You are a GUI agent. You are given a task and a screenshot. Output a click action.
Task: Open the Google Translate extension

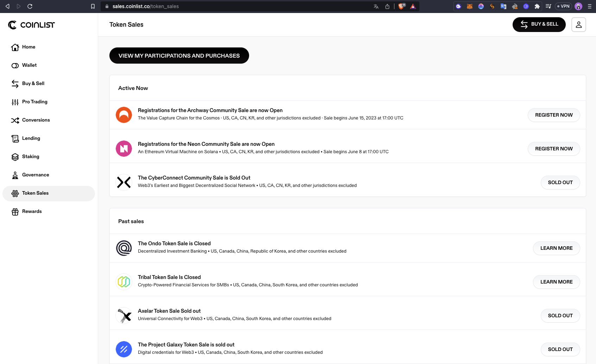pyautogui.click(x=503, y=6)
